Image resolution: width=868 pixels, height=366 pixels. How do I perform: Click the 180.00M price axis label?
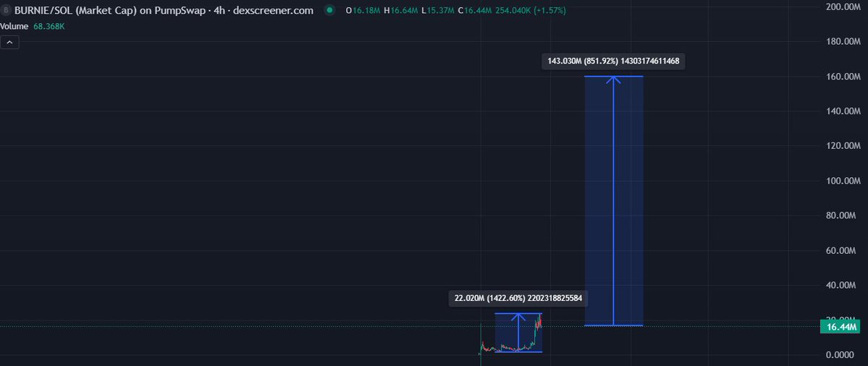click(x=843, y=41)
